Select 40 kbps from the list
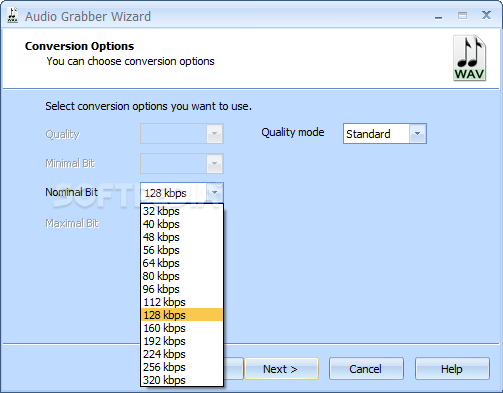 tap(182, 224)
